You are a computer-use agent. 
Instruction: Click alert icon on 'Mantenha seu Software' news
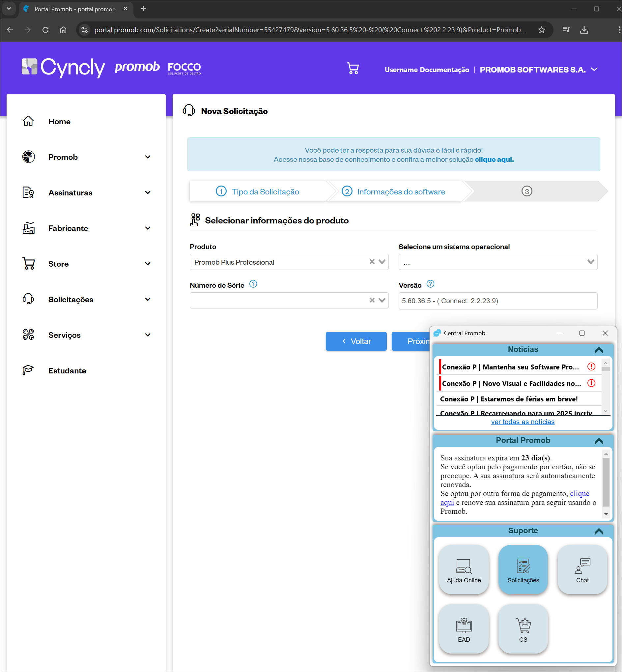[591, 366]
